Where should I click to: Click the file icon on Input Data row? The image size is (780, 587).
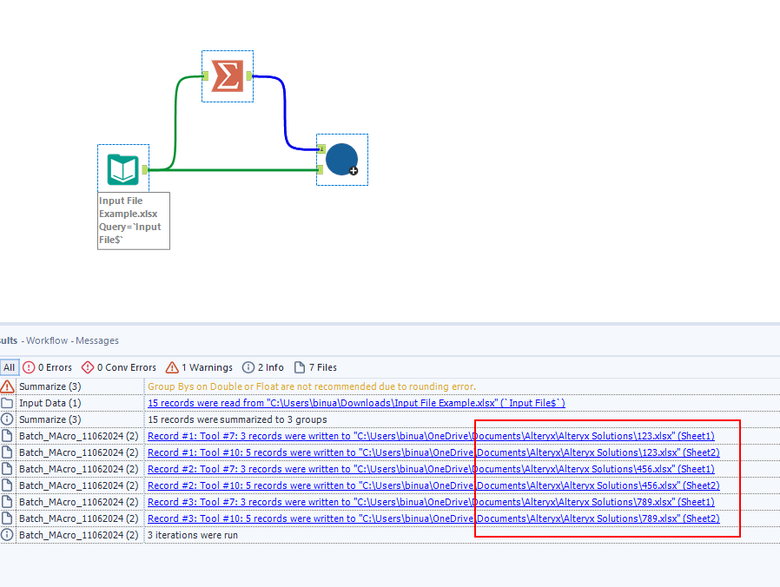[7, 403]
